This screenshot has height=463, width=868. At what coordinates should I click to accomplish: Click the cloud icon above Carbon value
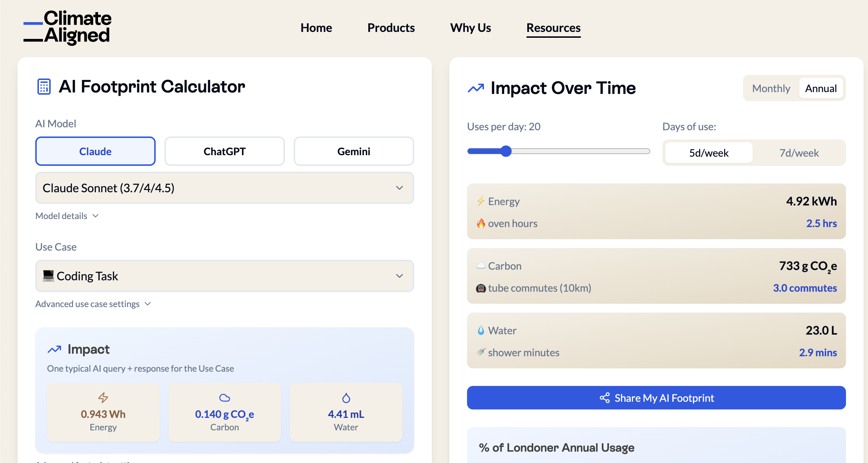point(224,398)
